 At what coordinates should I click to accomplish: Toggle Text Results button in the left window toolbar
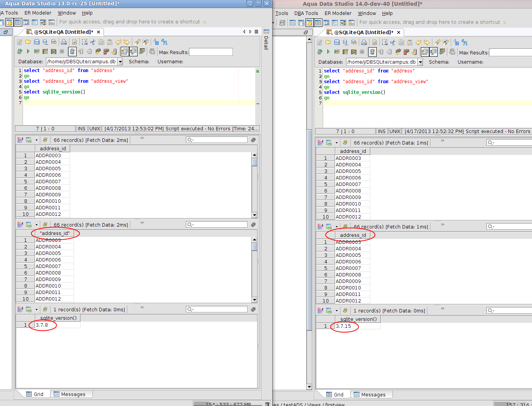tap(133, 51)
